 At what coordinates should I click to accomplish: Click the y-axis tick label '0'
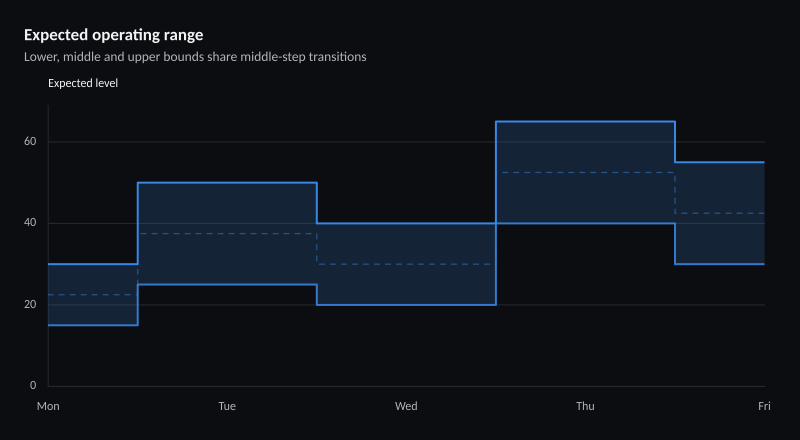click(33, 385)
